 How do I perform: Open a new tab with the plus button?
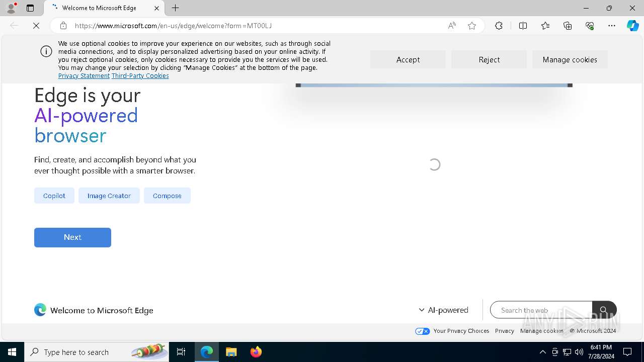point(175,8)
